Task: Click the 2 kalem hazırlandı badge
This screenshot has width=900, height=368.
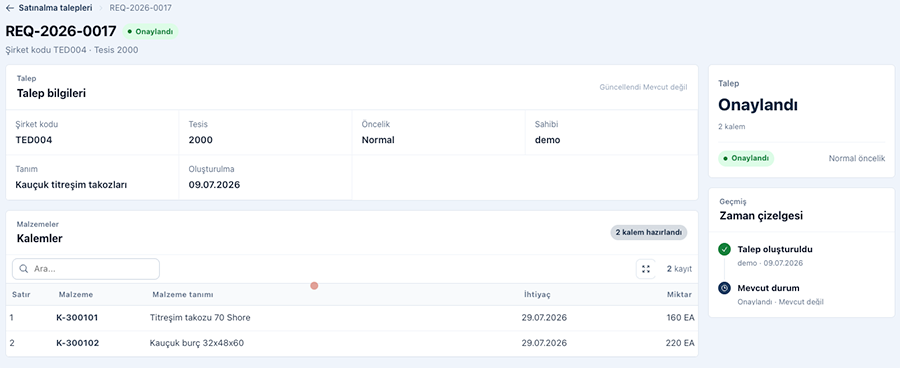Action: (649, 233)
